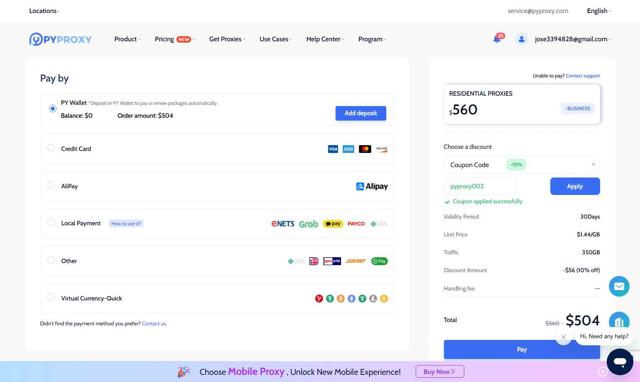The width and height of the screenshot is (640, 382).
Task: Open the English language dropdown
Action: (598, 11)
